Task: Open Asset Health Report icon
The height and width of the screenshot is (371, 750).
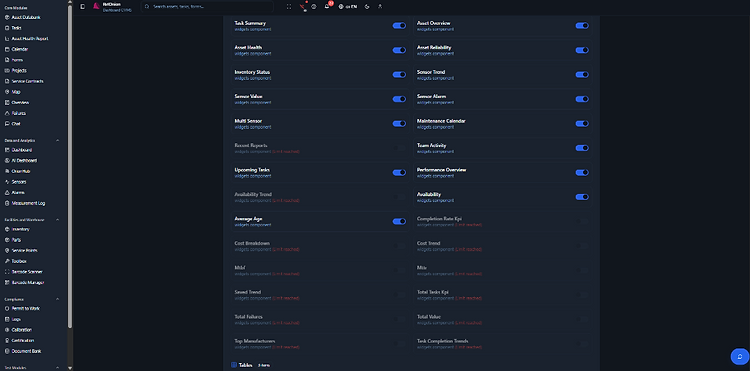Action: (x=7, y=39)
